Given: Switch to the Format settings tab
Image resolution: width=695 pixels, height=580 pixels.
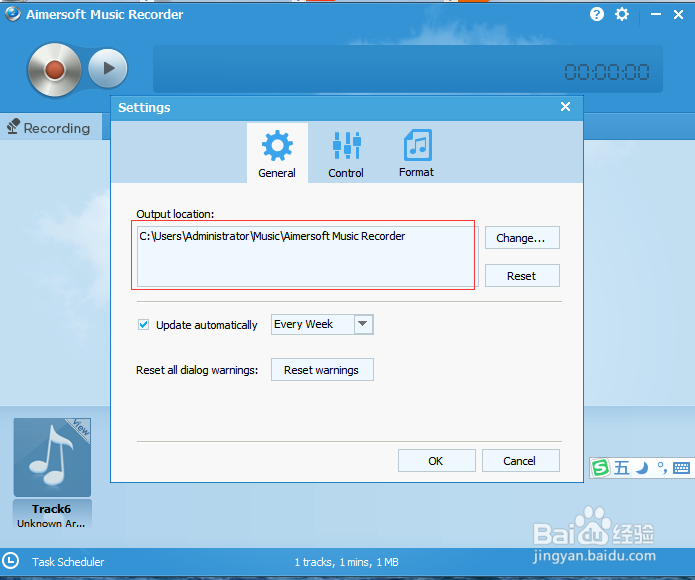Looking at the screenshot, I should (416, 153).
